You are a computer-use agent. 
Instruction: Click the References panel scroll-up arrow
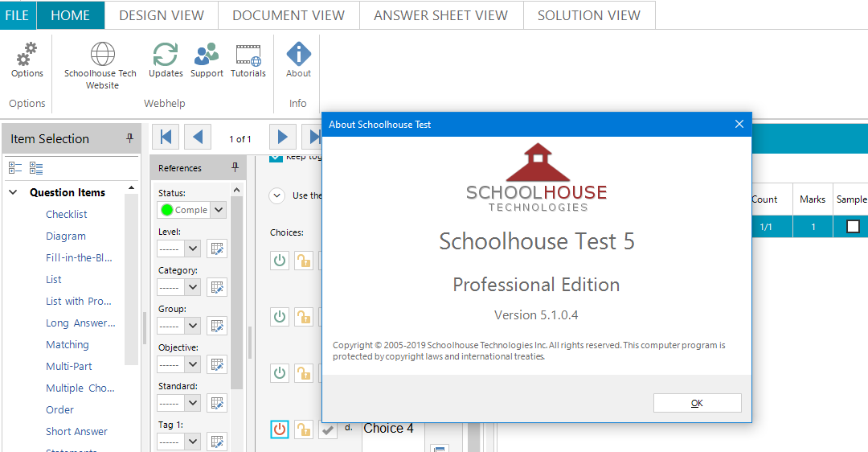pyautogui.click(x=236, y=190)
